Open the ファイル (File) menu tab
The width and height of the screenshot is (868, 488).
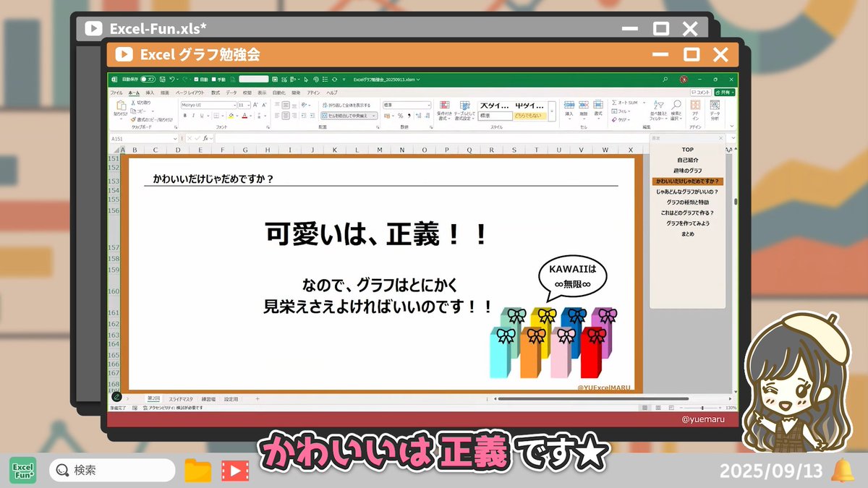116,93
